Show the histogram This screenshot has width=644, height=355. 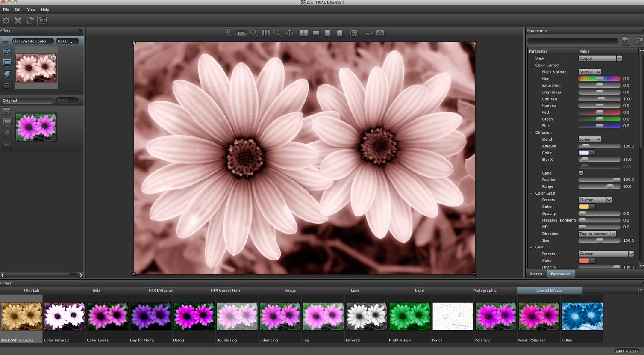(368, 33)
